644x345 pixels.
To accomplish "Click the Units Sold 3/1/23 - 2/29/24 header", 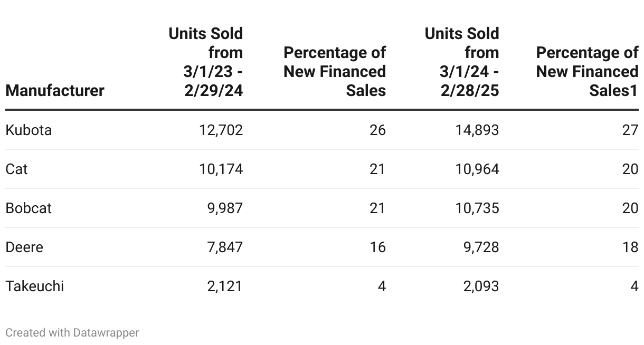I will pos(206,62).
